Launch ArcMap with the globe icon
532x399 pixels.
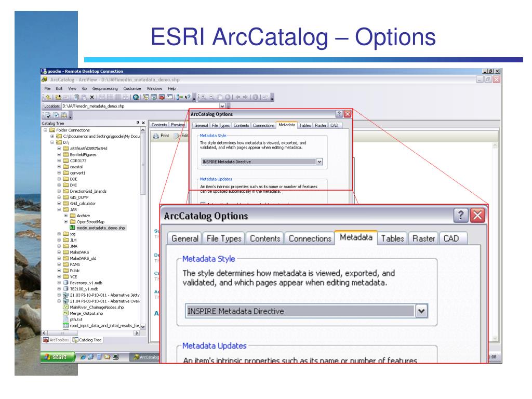(x=136, y=97)
